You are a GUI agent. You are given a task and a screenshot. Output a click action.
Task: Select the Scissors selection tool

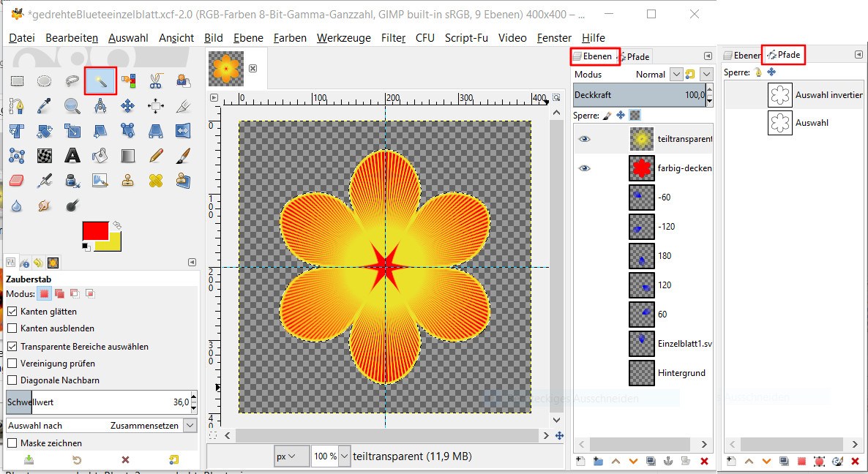pos(155,80)
